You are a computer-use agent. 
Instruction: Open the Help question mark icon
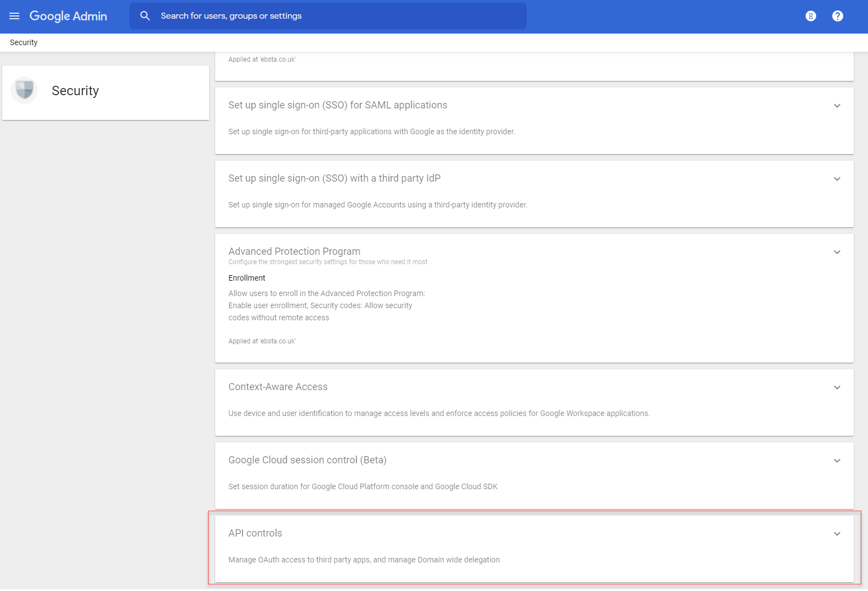837,16
